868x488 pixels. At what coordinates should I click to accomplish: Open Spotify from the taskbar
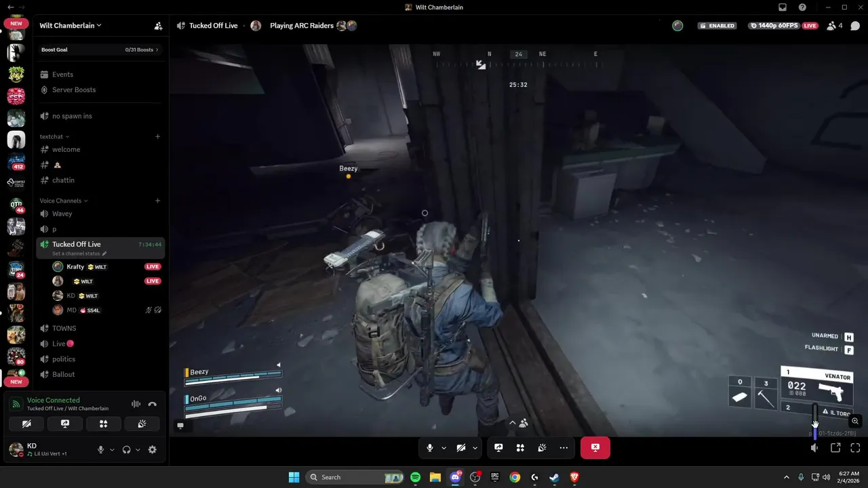pos(416,477)
